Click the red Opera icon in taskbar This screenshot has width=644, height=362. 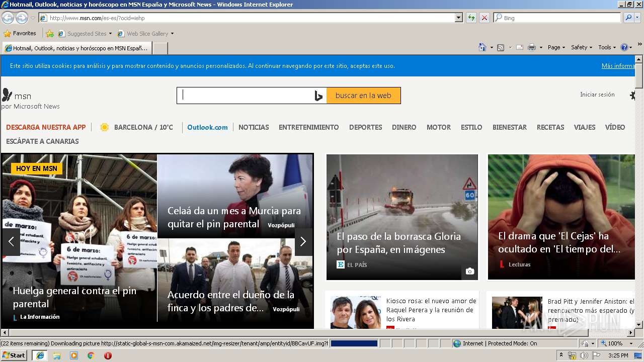(x=108, y=355)
